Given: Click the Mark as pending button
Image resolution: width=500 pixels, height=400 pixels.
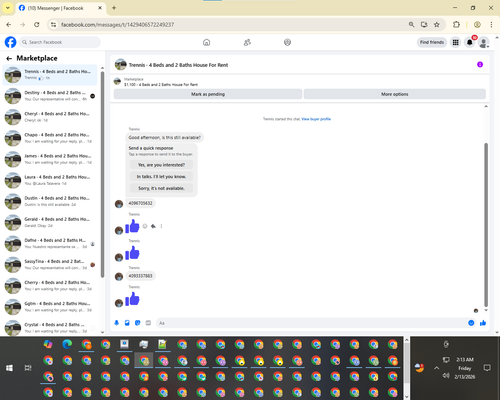Looking at the screenshot, I should point(208,94).
